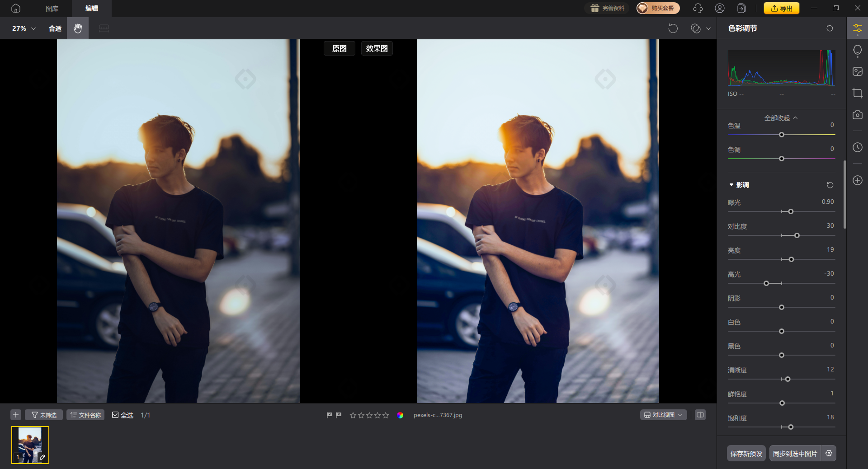Click the 保存新预设 save preset button
This screenshot has width=868, height=469.
tap(746, 453)
